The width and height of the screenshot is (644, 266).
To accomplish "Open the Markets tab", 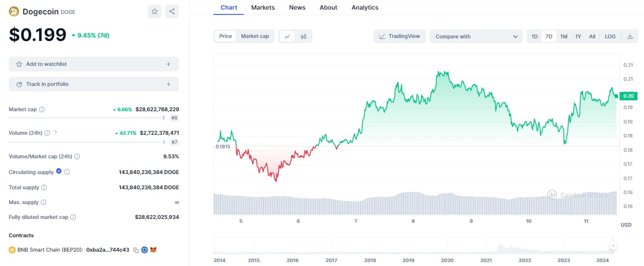I will (263, 7).
